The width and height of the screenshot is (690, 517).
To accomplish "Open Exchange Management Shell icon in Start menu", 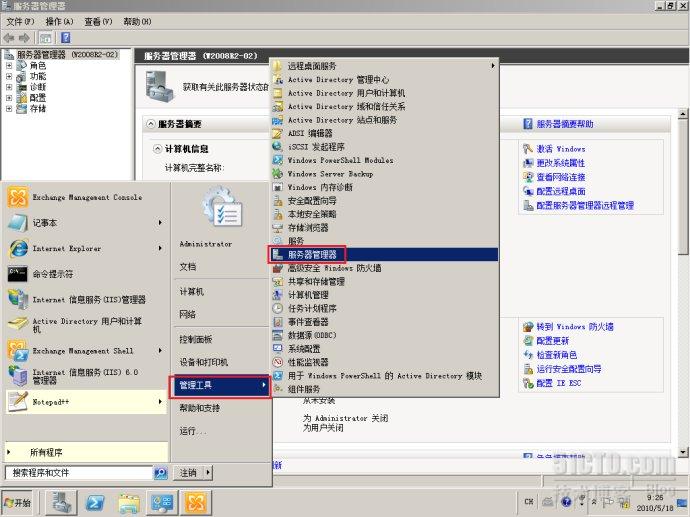I will 18,351.
